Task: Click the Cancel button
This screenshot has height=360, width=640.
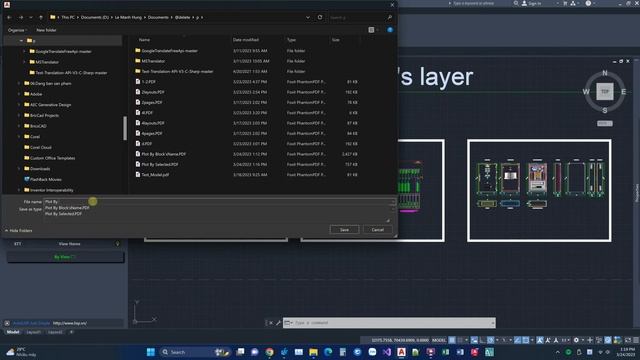Action: click(378, 230)
